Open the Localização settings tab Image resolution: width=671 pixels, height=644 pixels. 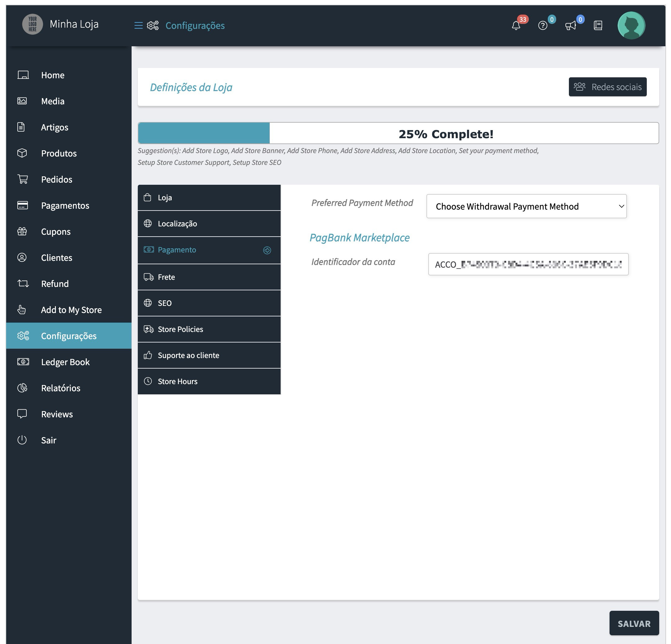[209, 224]
